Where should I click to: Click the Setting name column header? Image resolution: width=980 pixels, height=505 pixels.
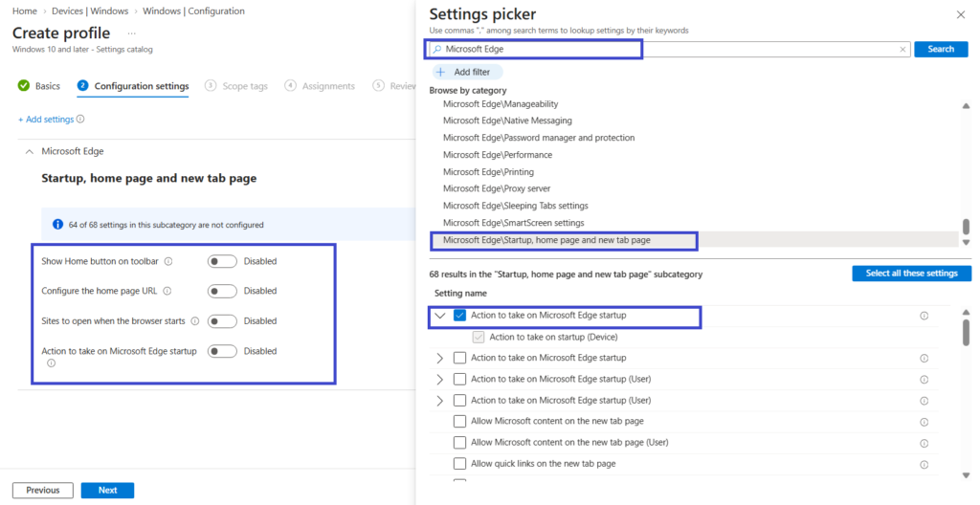coord(460,293)
